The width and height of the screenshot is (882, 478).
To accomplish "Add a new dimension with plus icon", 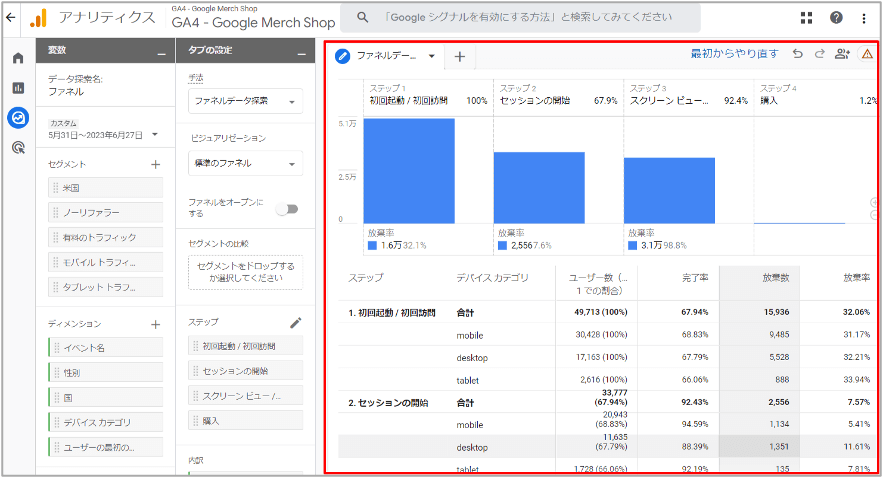I will tap(156, 324).
